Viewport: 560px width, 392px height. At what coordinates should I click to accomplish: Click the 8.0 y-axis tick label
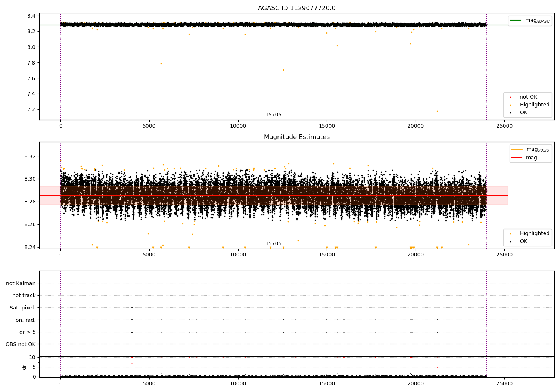pos(31,47)
